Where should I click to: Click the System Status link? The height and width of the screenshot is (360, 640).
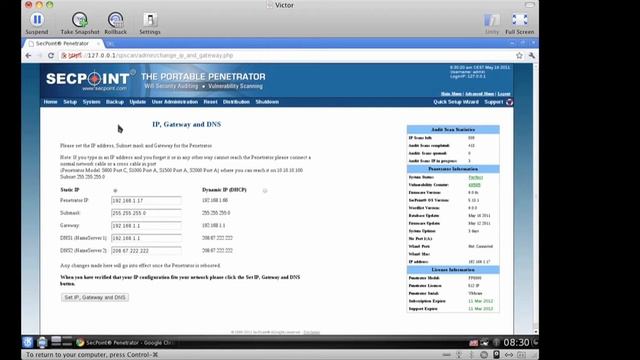pyautogui.click(x=476, y=178)
